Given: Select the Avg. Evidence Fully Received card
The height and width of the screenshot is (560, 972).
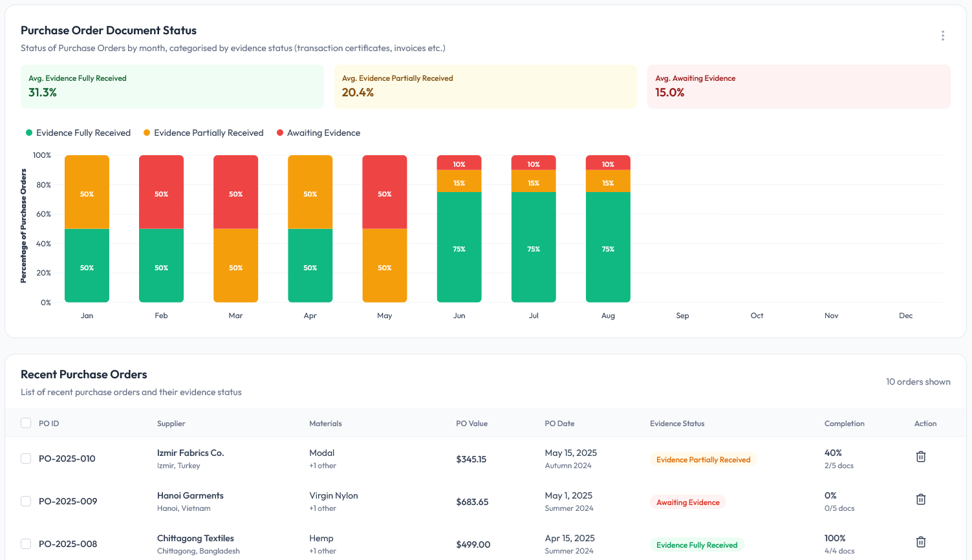Looking at the screenshot, I should 172,86.
